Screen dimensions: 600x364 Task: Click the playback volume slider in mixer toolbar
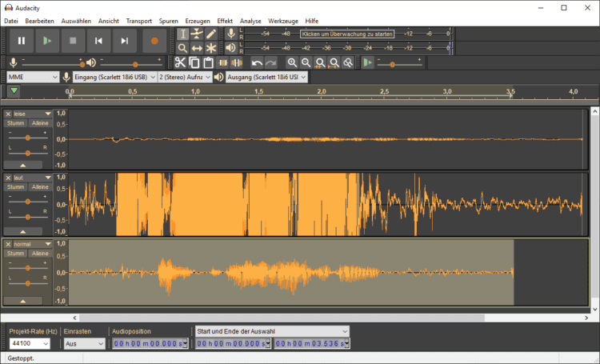click(x=131, y=64)
